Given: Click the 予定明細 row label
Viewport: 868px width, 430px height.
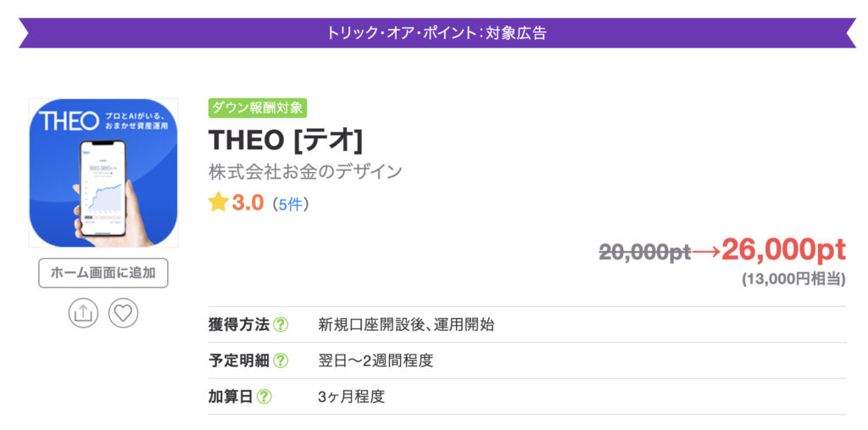Looking at the screenshot, I should click(238, 360).
